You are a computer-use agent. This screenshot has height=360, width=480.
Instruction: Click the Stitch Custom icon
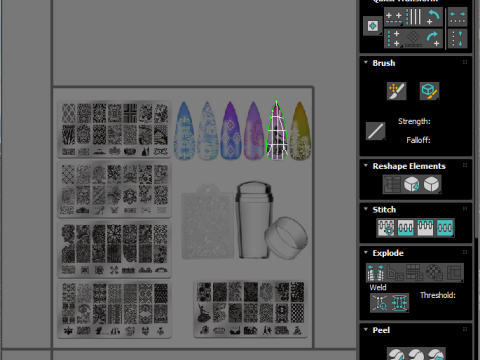tap(445, 228)
